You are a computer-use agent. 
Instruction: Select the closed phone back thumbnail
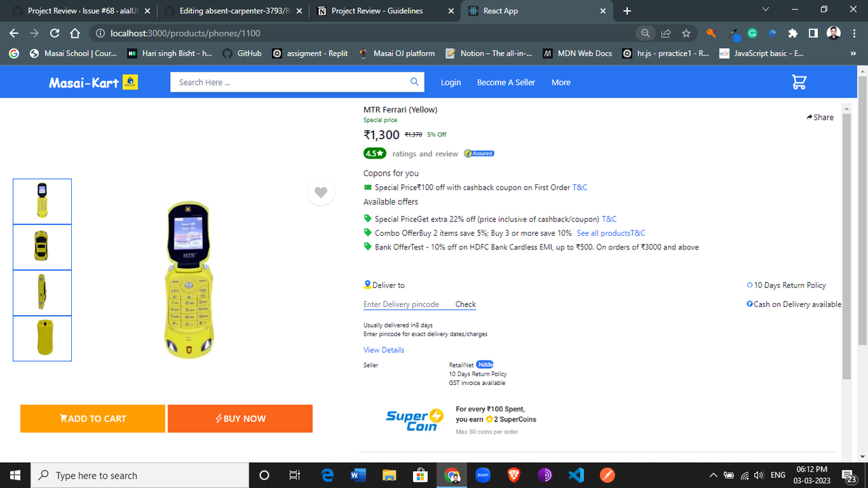coord(42,338)
